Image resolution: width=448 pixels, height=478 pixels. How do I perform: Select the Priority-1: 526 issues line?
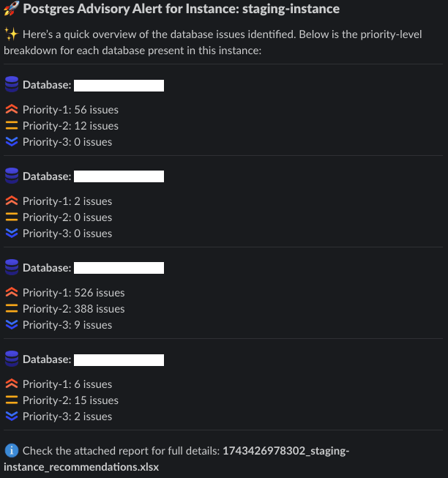[x=73, y=293]
